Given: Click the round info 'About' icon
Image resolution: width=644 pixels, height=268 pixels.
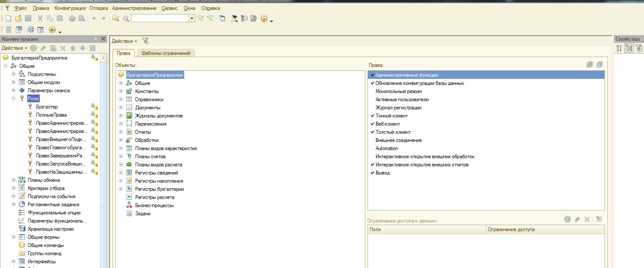Looking at the screenshot, I should [x=264, y=18].
